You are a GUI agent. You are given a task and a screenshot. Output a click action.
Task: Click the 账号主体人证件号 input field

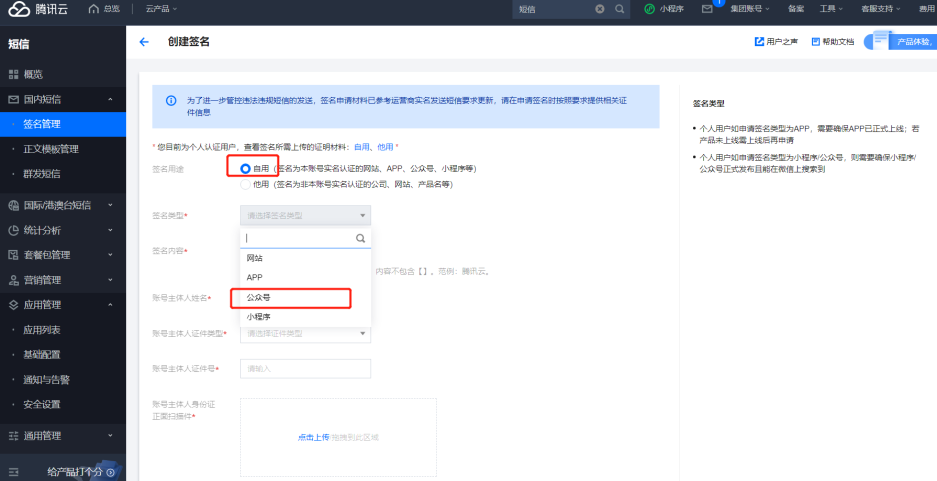tap(305, 369)
